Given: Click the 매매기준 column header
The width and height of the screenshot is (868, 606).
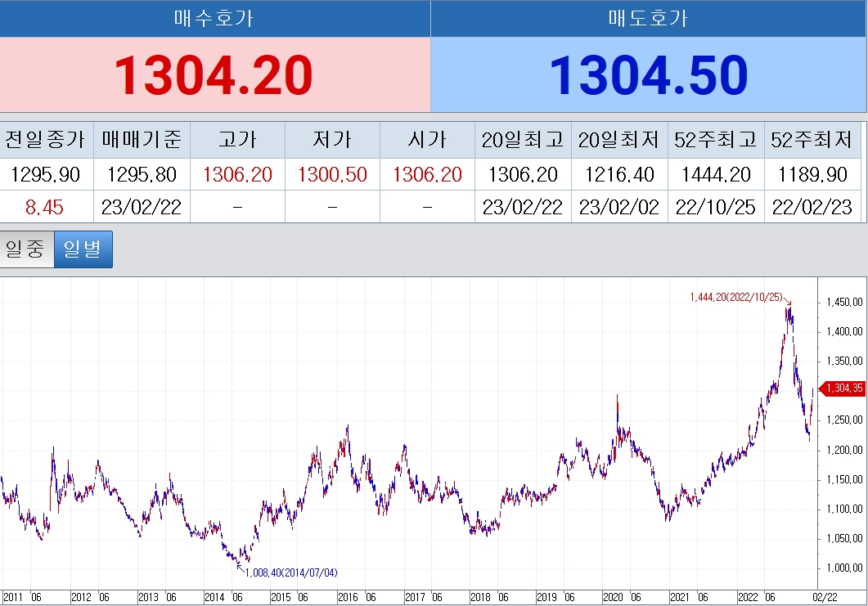Looking at the screenshot, I should tap(142, 140).
